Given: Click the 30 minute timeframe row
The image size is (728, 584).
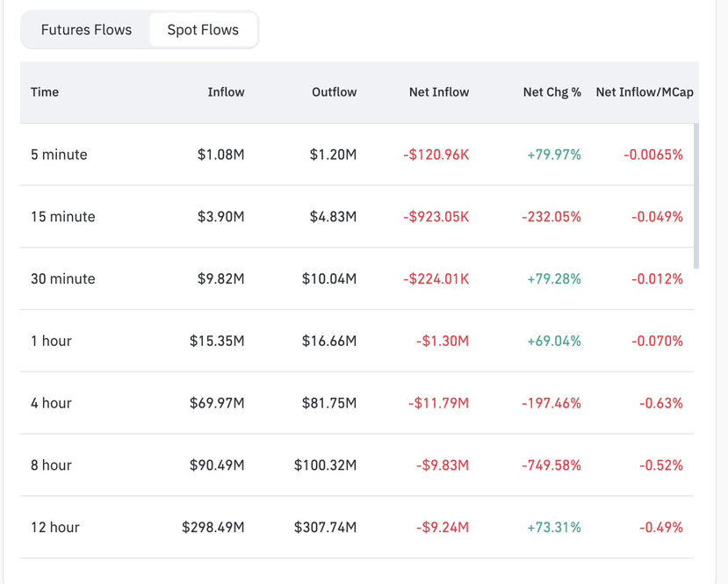Looking at the screenshot, I should click(x=62, y=279).
